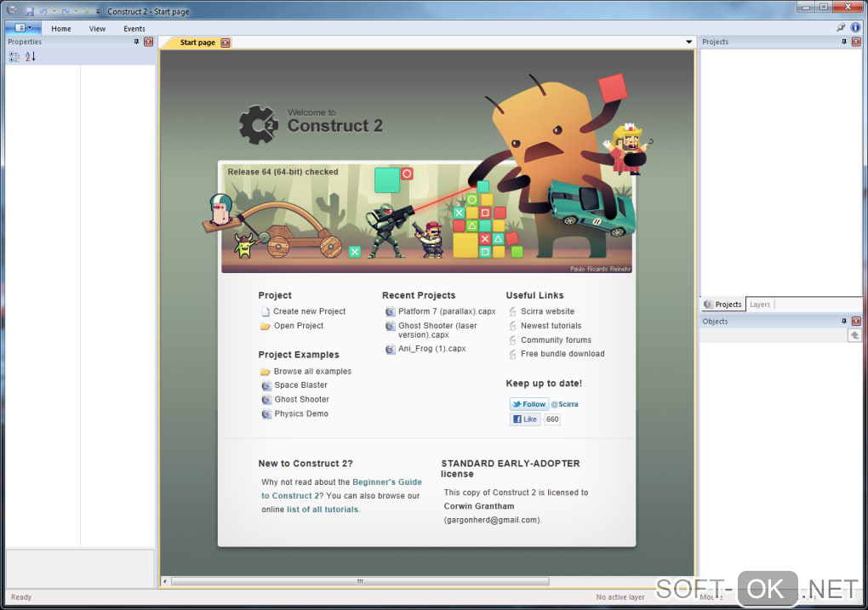The image size is (868, 610).
Task: Click the game artwork banner image
Action: coord(426,218)
